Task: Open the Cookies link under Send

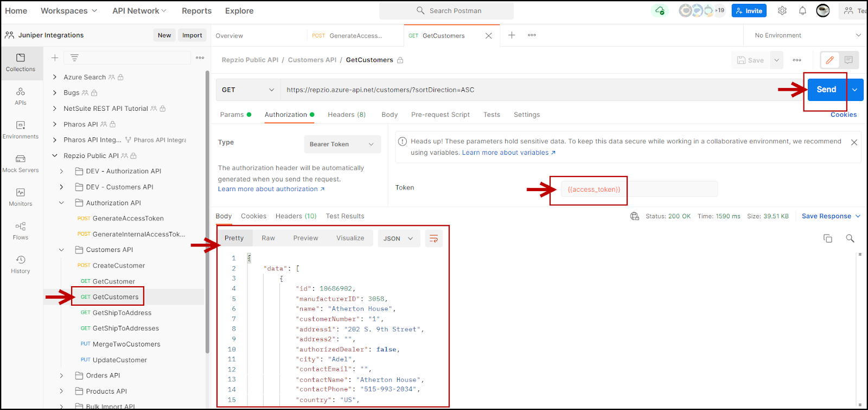Action: (844, 115)
